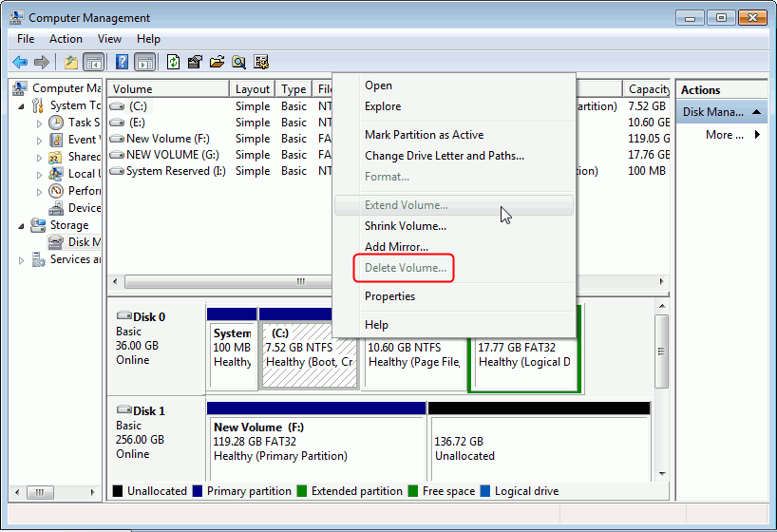
Task: Expand the Services and Applications node
Action: pos(21,260)
